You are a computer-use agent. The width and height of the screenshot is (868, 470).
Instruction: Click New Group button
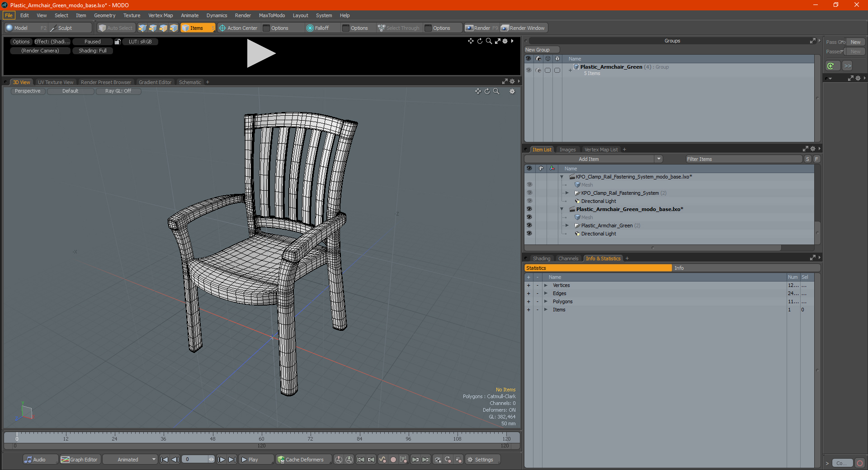(542, 50)
